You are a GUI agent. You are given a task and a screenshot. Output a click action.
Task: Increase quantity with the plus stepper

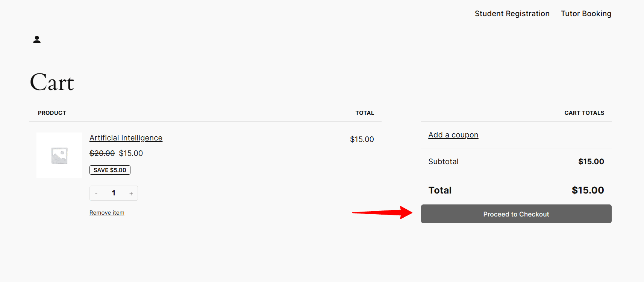(x=131, y=193)
